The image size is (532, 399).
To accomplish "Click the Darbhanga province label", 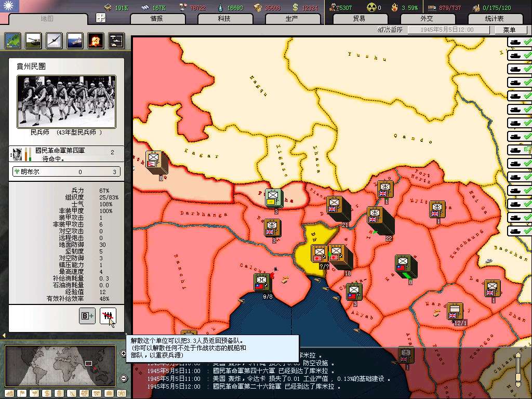I will coord(203,214).
